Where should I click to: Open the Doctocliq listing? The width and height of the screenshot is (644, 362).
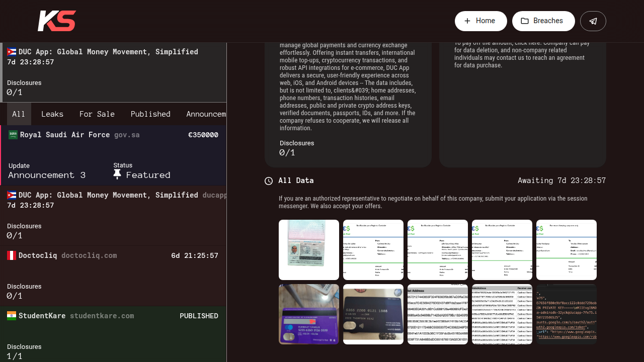click(x=113, y=276)
